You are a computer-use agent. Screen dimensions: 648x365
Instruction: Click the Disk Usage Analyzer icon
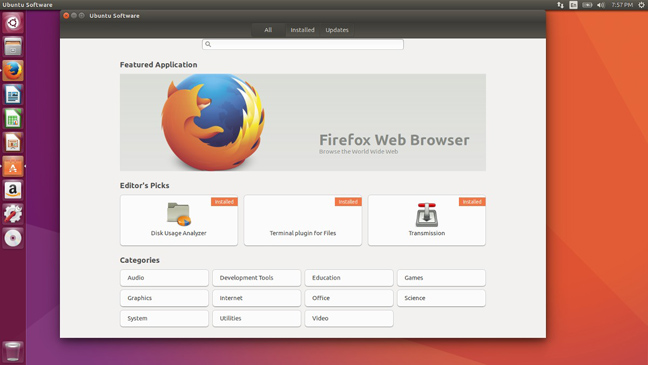(179, 214)
